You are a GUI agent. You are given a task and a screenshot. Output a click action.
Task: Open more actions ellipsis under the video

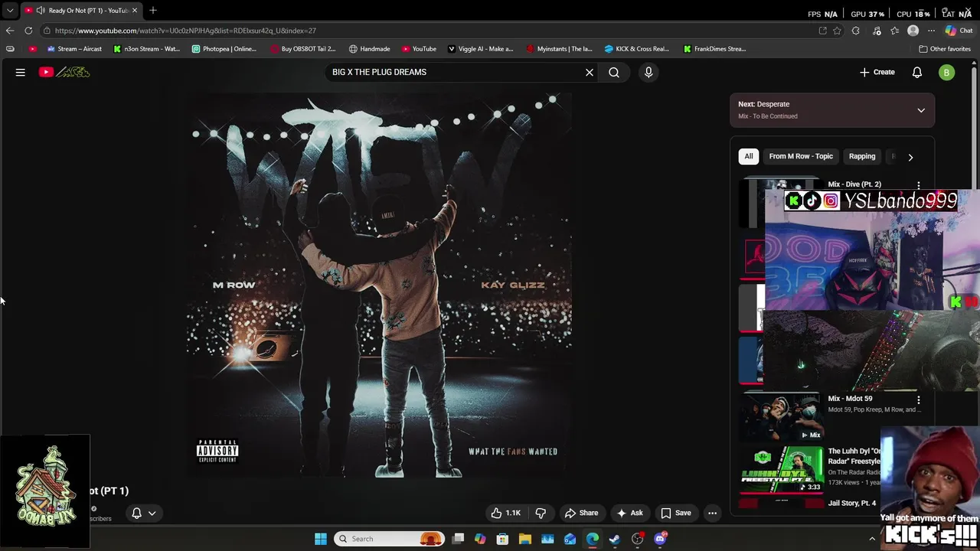[712, 513]
